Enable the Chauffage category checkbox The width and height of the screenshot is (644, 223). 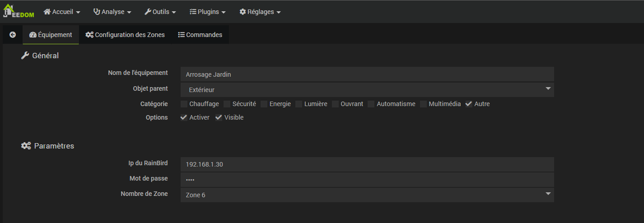pyautogui.click(x=184, y=104)
